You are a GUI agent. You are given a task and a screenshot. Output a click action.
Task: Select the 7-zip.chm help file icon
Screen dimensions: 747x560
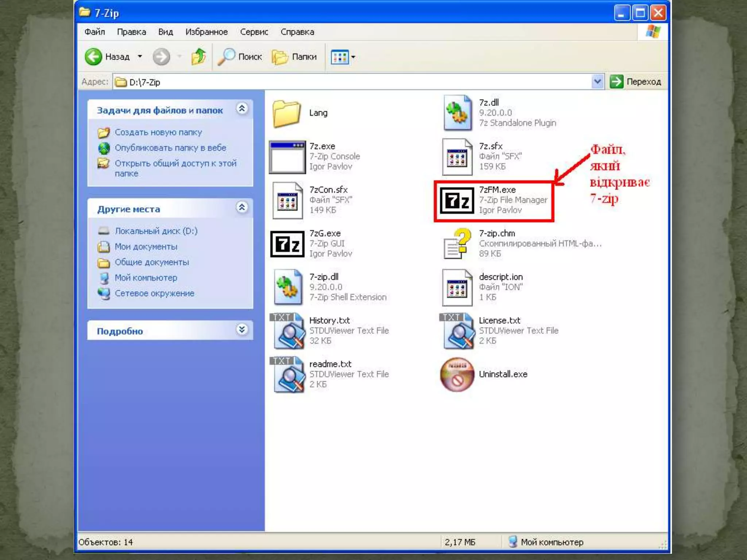coord(457,244)
